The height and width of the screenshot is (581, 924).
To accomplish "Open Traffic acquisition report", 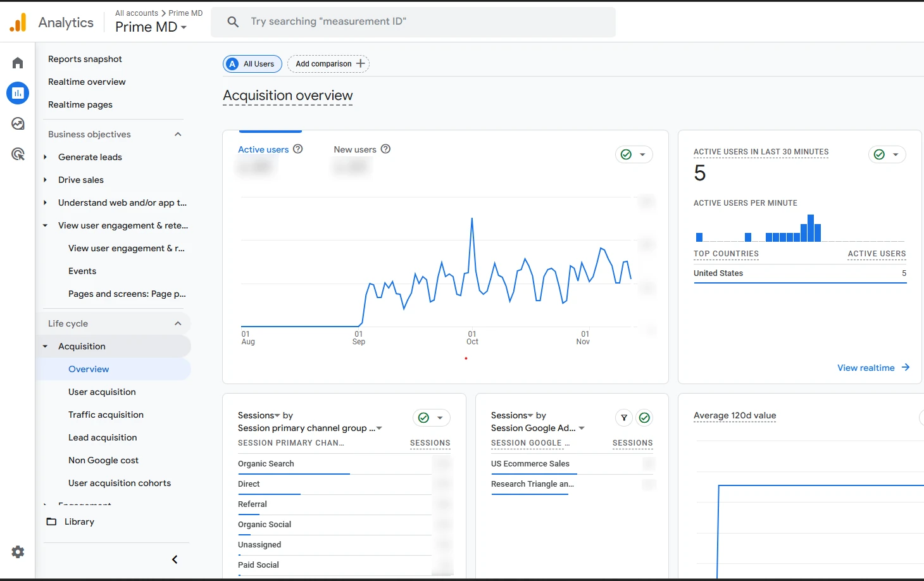I will [106, 415].
